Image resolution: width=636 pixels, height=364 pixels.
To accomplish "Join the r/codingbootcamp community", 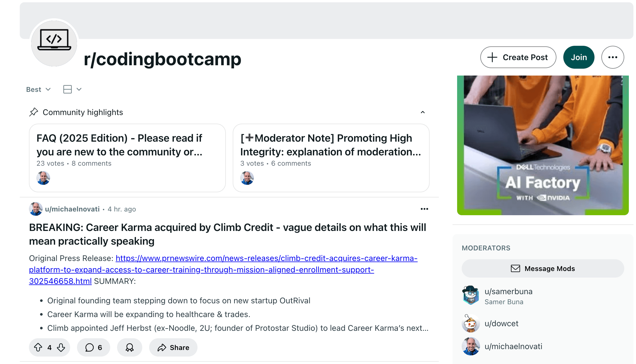I will click(x=578, y=57).
